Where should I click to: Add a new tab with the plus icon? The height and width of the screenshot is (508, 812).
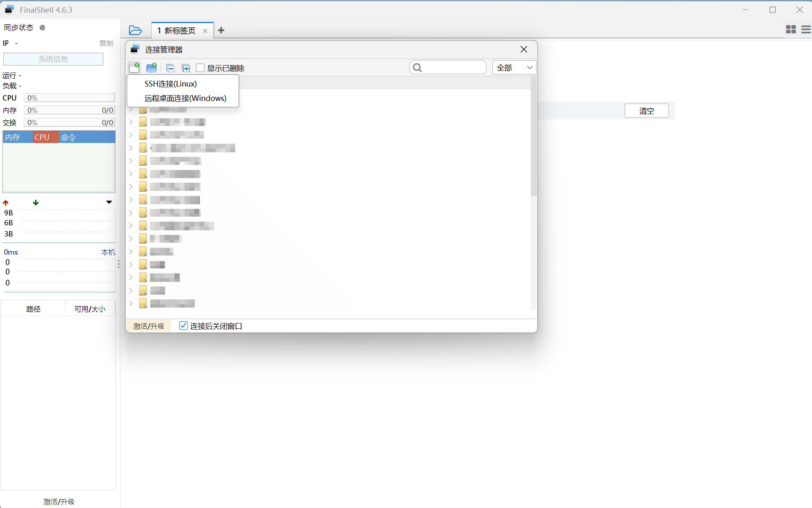221,30
